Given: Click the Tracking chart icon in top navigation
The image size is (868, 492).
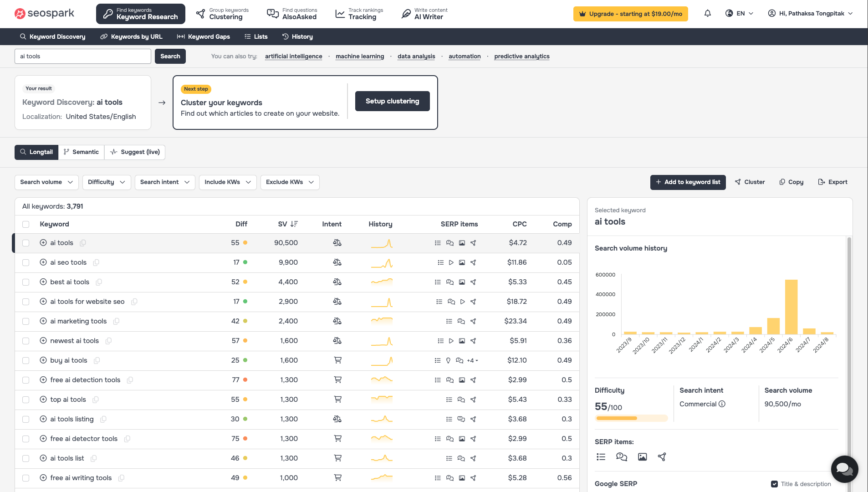Looking at the screenshot, I should [340, 14].
